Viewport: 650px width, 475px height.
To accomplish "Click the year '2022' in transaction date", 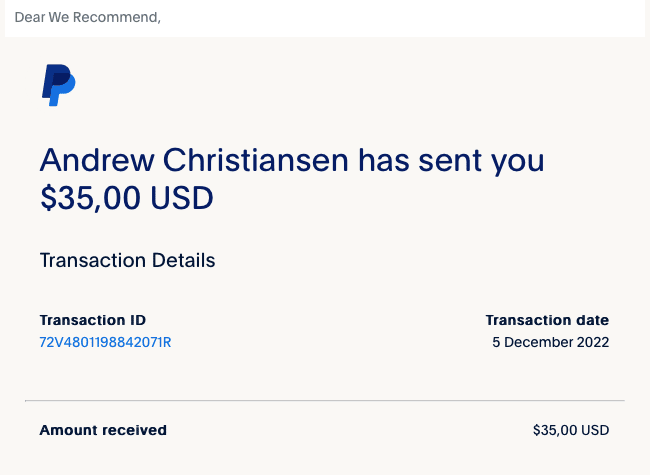I will pos(593,342).
